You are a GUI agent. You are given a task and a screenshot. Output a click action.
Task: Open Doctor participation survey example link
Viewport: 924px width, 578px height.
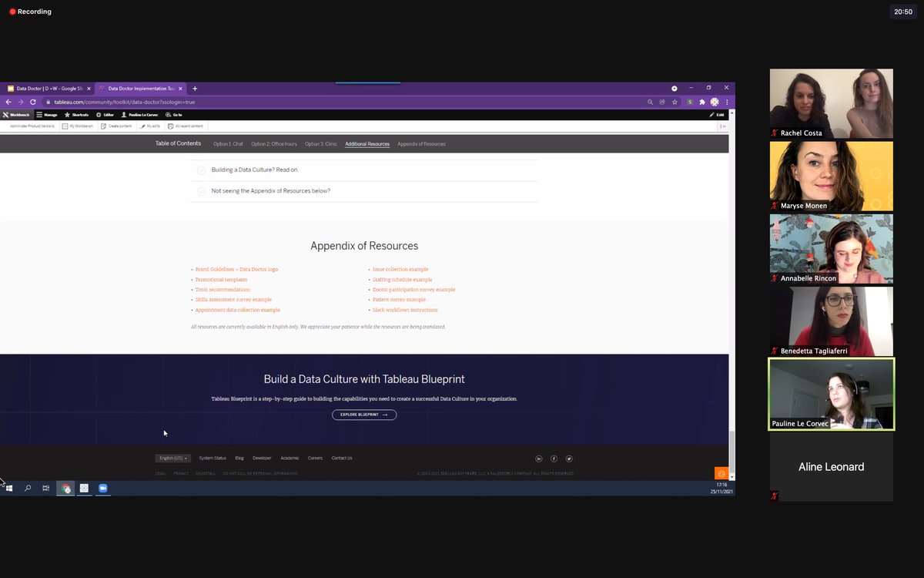coord(413,290)
